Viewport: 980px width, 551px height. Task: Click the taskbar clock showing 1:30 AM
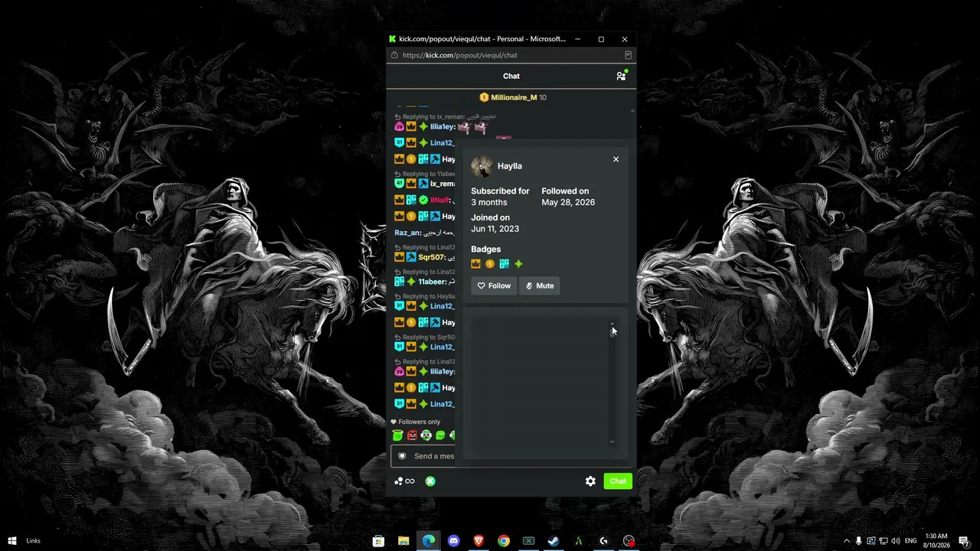937,541
